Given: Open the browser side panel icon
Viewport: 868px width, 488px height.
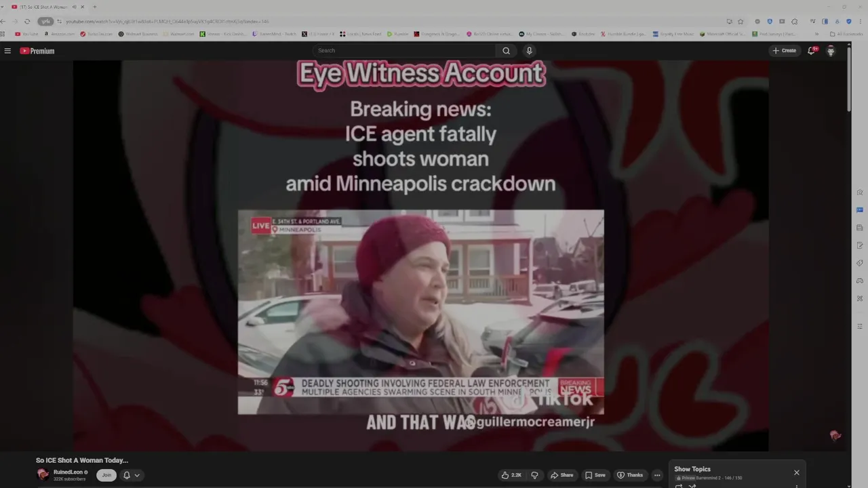Looking at the screenshot, I should pyautogui.click(x=825, y=21).
